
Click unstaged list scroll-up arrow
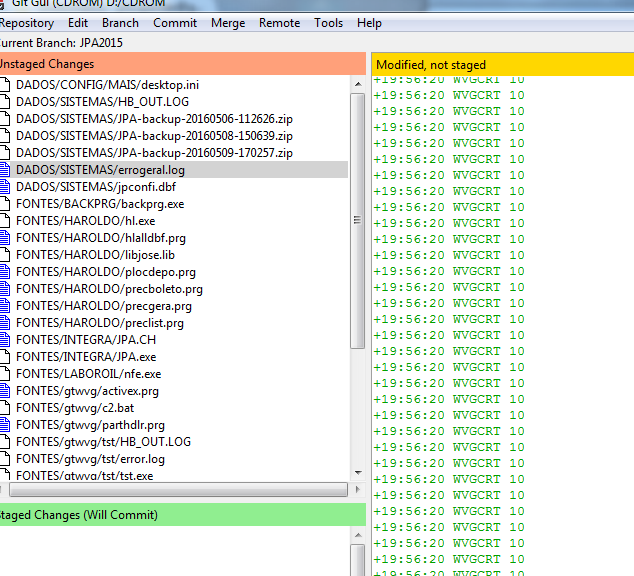pyautogui.click(x=358, y=84)
